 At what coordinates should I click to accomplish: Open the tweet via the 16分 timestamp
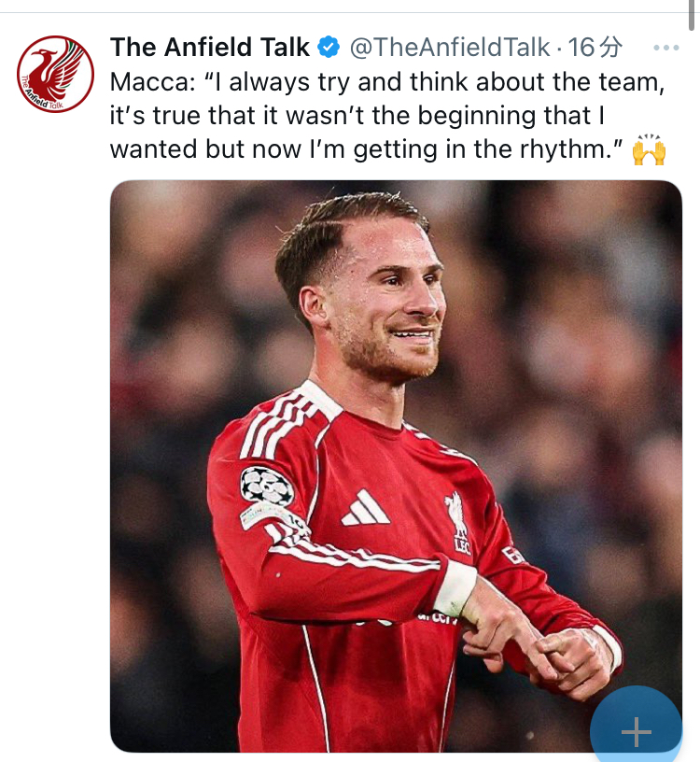click(x=595, y=48)
